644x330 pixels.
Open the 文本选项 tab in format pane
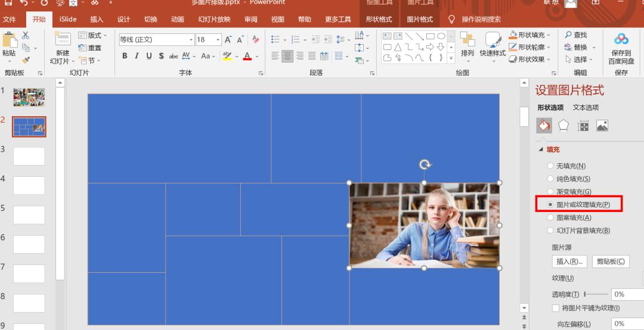[x=586, y=108]
